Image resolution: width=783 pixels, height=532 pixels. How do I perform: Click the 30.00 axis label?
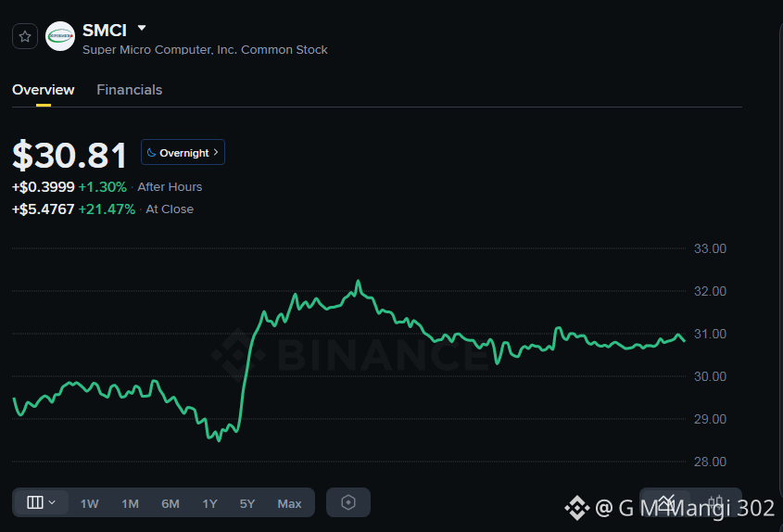tap(710, 376)
